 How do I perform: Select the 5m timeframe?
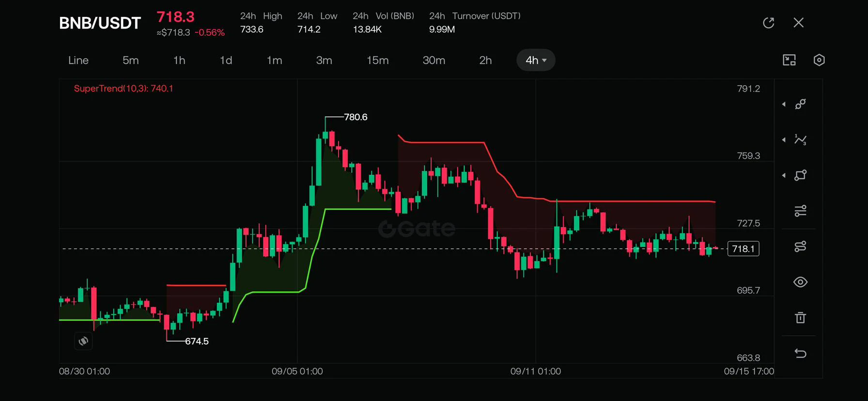[x=131, y=60]
